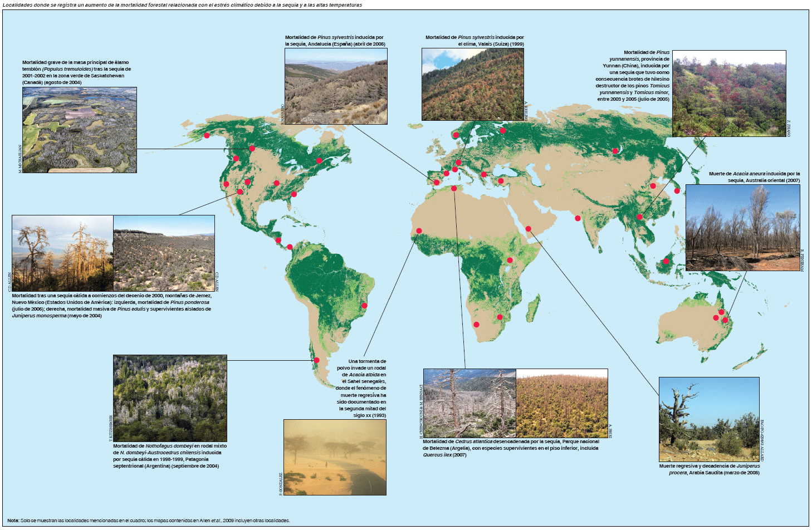The width and height of the screenshot is (812, 530).
Task: Click the "Nota" footnote text at bottom
Action: coord(149,521)
